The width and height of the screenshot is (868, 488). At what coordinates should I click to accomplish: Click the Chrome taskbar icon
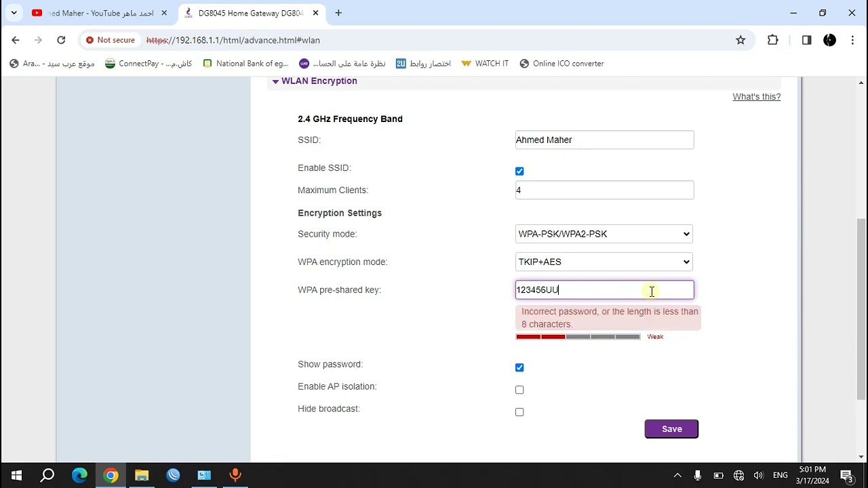[111, 475]
